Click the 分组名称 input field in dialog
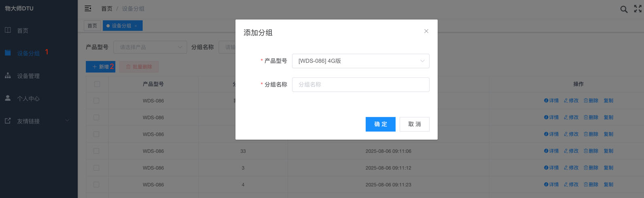The image size is (644, 198). click(360, 85)
